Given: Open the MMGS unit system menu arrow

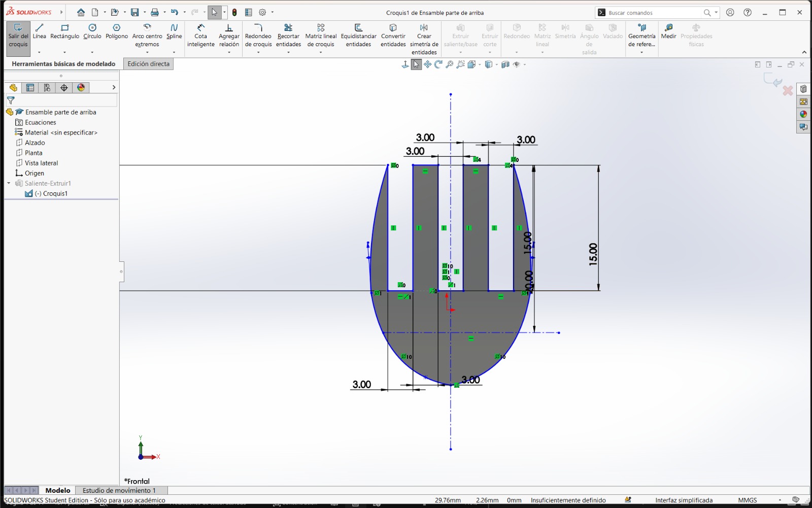Looking at the screenshot, I should pos(780,500).
